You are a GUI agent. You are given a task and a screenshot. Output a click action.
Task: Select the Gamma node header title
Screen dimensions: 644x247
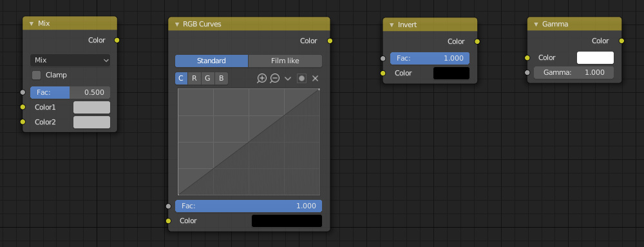tap(555, 25)
